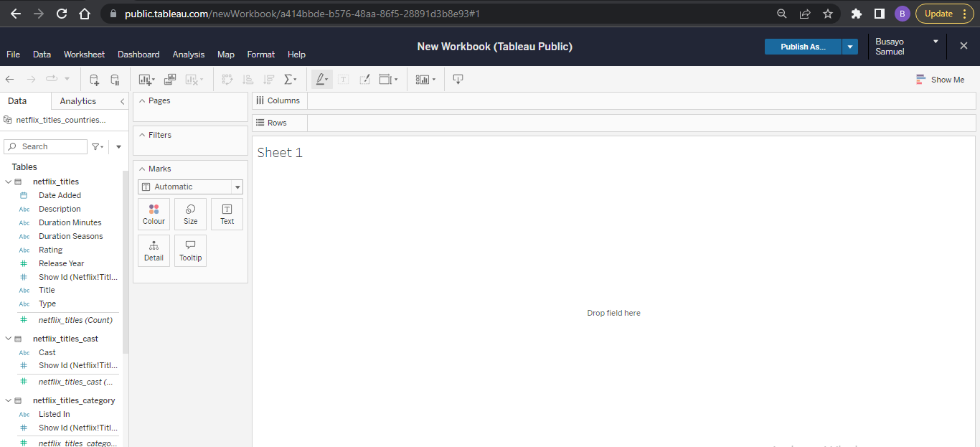Click the Totals sigma icon
The image size is (980, 447).
(289, 80)
